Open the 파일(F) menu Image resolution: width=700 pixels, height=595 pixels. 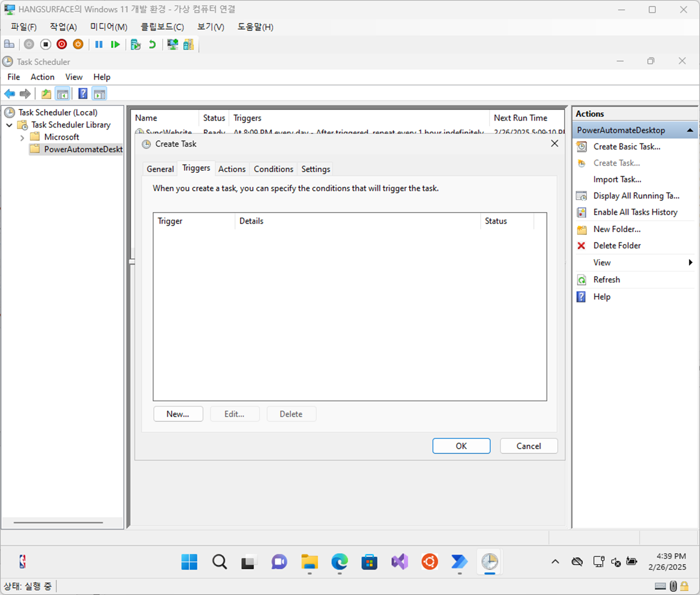[24, 27]
